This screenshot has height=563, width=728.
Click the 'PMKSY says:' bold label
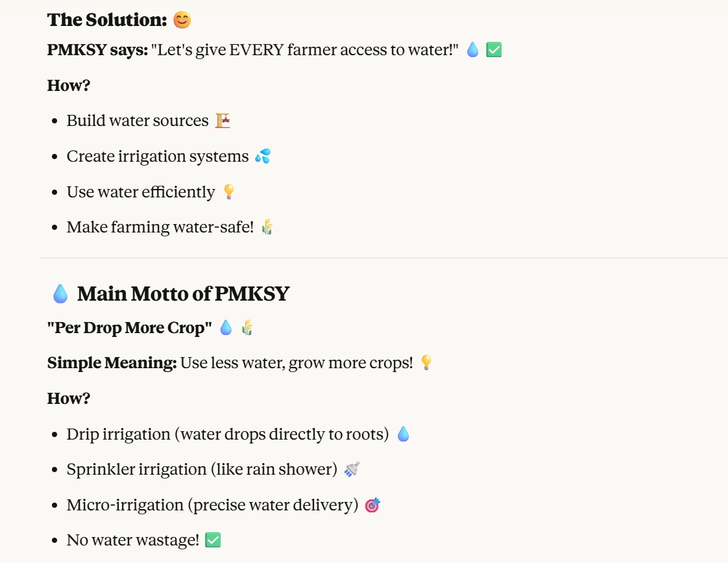97,50
